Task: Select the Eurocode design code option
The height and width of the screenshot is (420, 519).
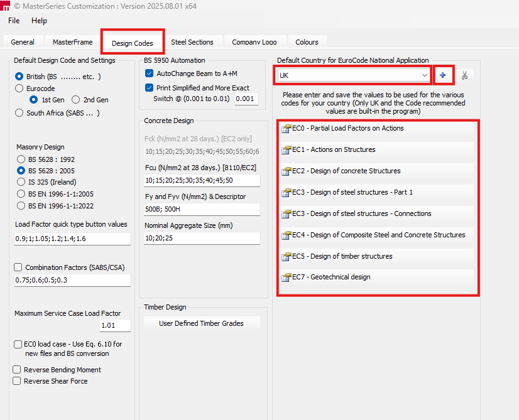Action: pyautogui.click(x=19, y=88)
